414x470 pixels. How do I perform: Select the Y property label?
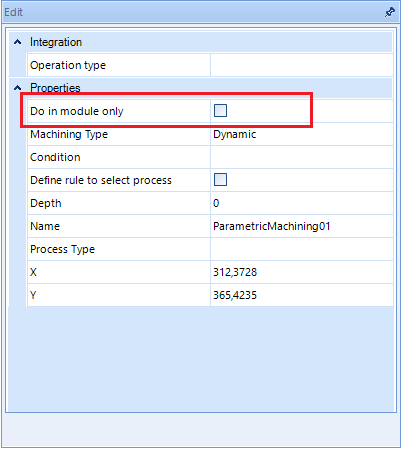coord(33,295)
